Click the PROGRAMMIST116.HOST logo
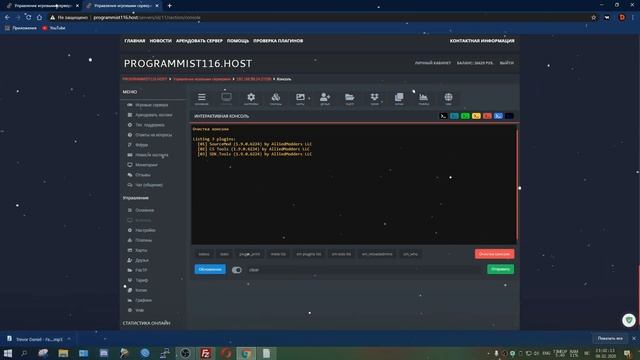Viewport: 640px width, 360px height. (x=188, y=64)
